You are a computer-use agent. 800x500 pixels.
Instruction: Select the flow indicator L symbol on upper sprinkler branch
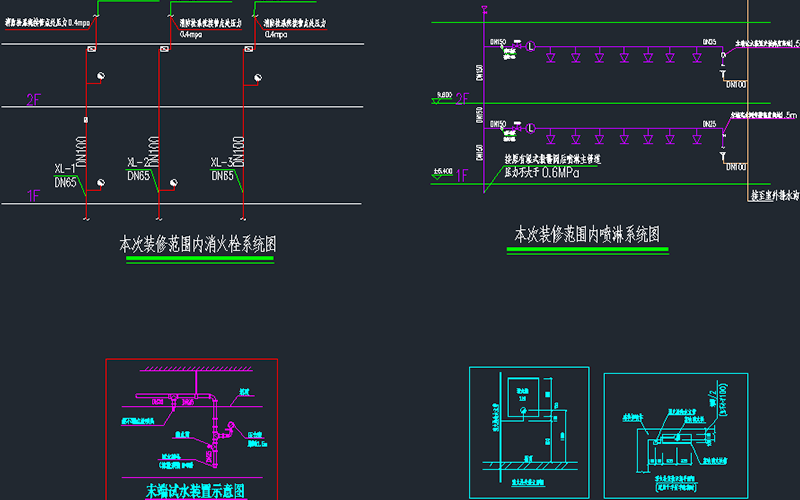coord(530,47)
